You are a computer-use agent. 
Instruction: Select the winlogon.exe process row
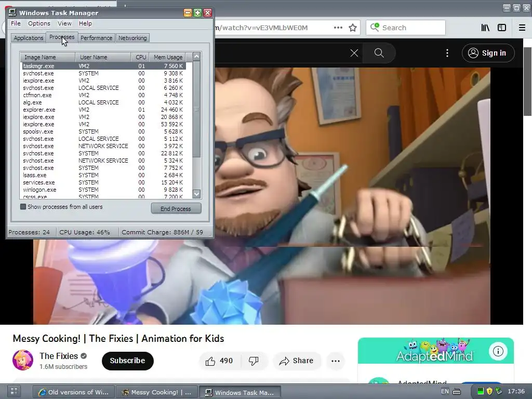click(x=104, y=190)
